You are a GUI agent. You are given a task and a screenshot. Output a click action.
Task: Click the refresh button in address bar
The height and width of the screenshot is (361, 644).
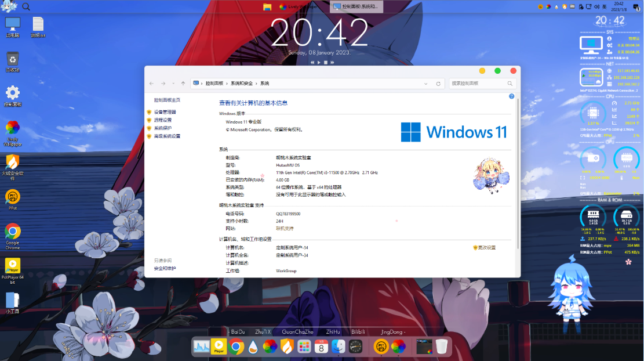(438, 84)
